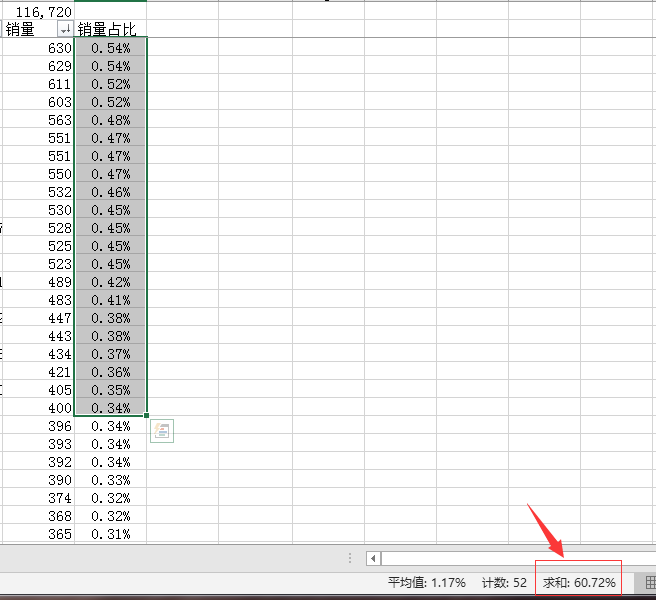Select the total cell 116,720

pos(38,12)
